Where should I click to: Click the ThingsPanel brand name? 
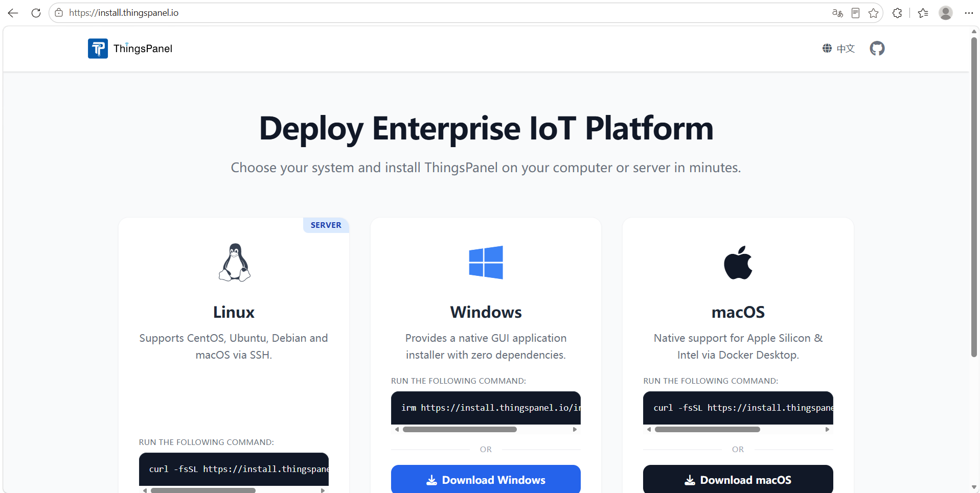tap(143, 49)
